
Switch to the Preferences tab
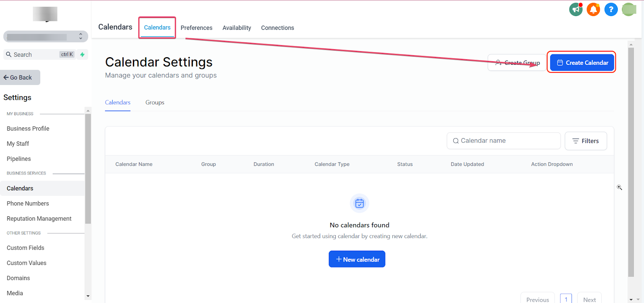(196, 28)
